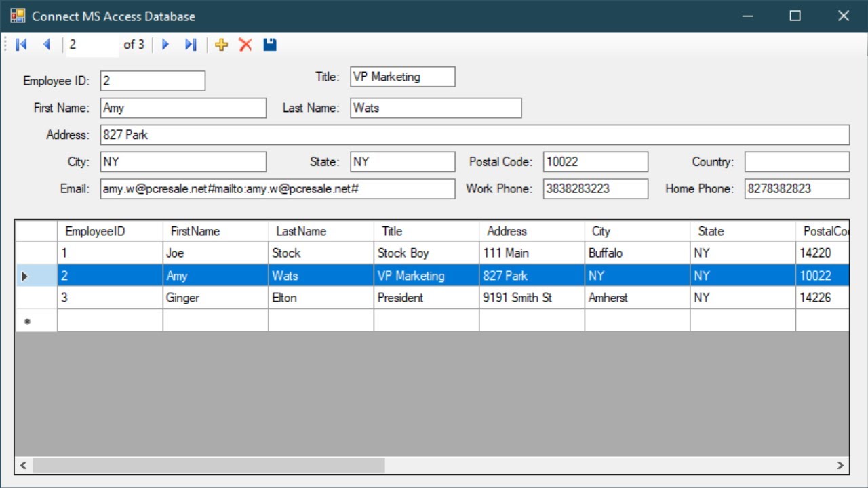Viewport: 868px width, 488px height.
Task: Select cell '14226' in grid
Action: pyautogui.click(x=823, y=298)
